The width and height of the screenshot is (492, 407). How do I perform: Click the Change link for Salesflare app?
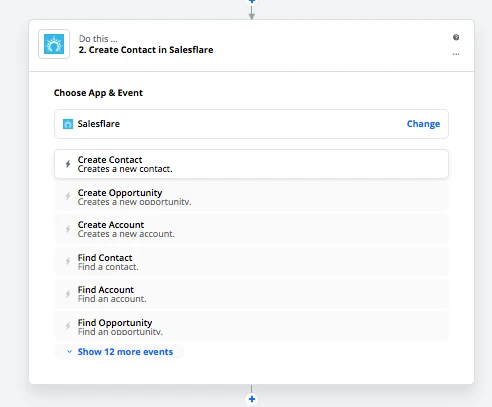423,124
